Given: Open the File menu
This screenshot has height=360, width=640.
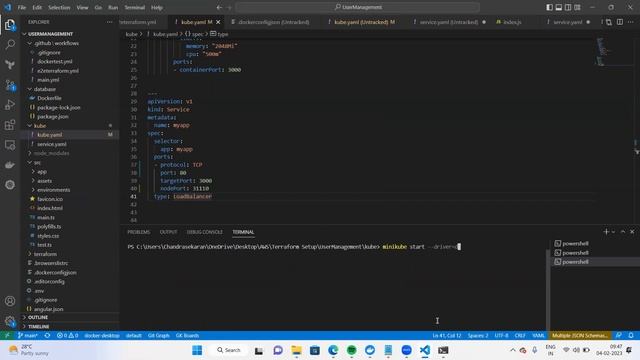Looking at the screenshot, I should (x=22, y=7).
